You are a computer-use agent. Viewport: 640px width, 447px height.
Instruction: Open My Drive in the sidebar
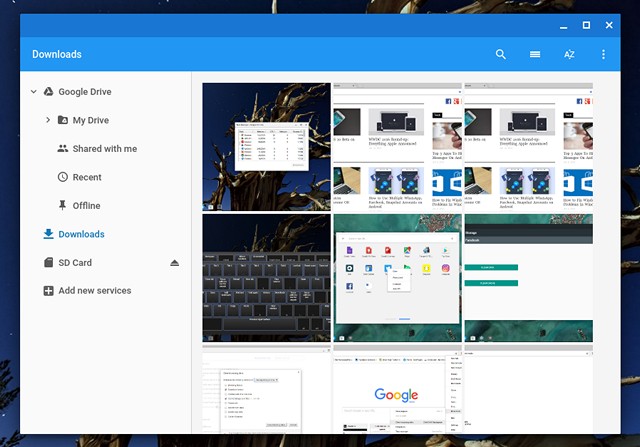pos(91,120)
